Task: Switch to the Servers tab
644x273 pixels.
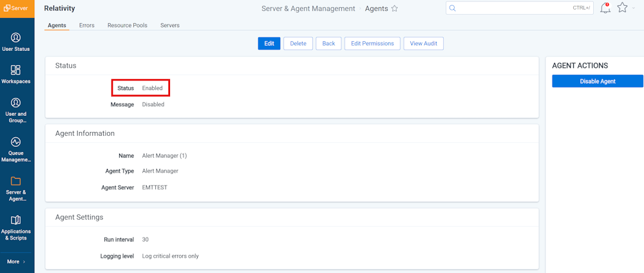Action: [x=169, y=26]
